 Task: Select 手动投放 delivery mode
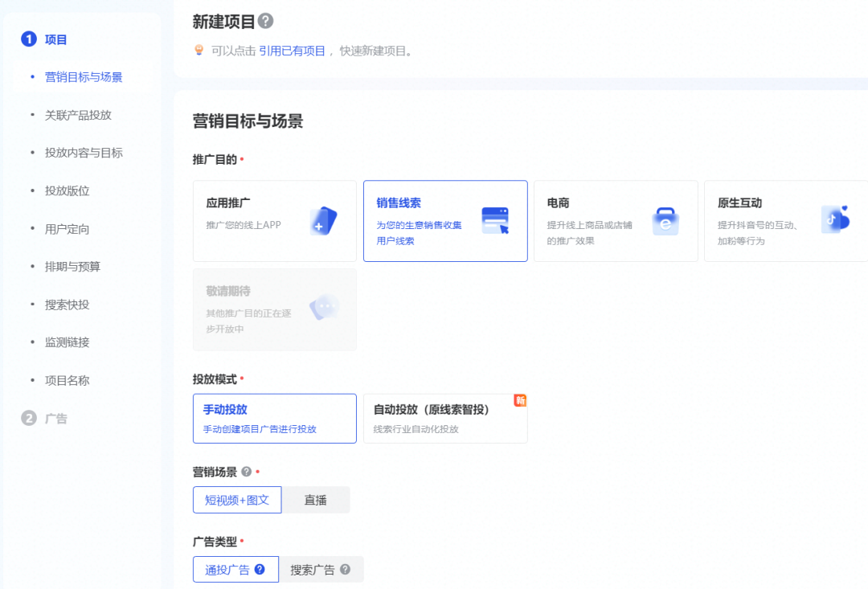point(275,419)
